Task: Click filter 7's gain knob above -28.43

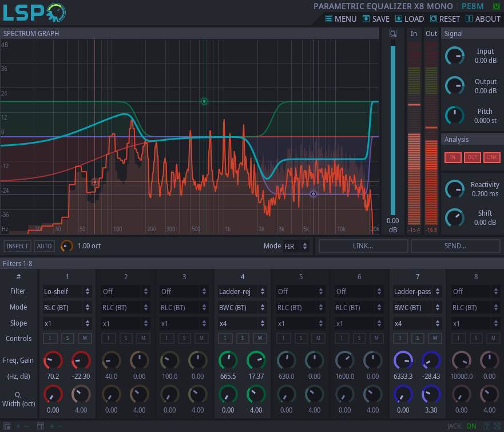Action: (431, 360)
